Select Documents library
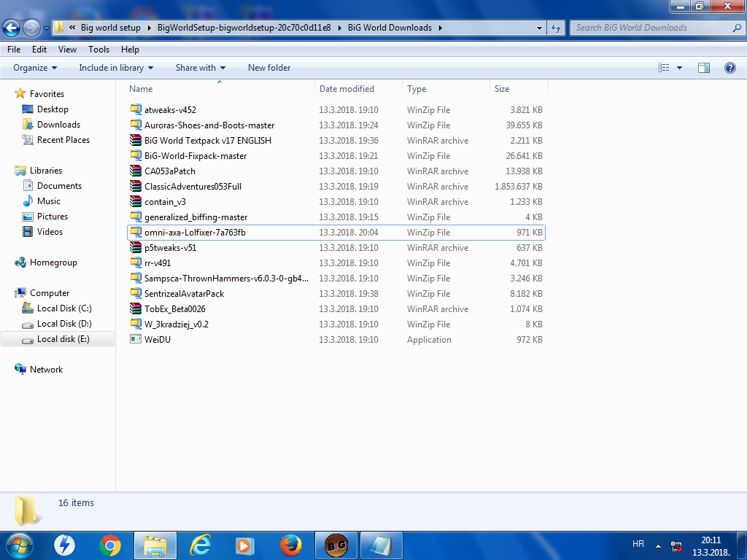 point(52,186)
